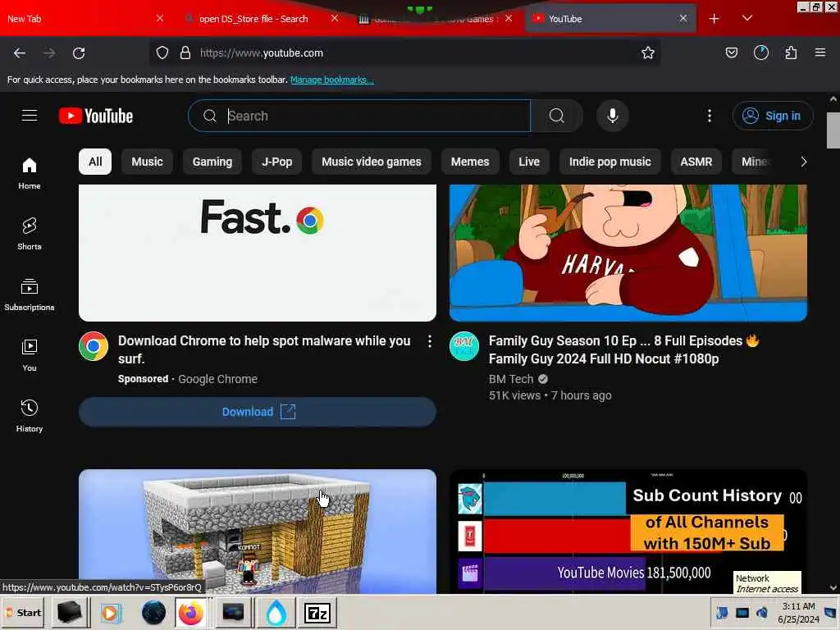Open the media player taskbar icon
The width and height of the screenshot is (840, 630).
(x=111, y=613)
